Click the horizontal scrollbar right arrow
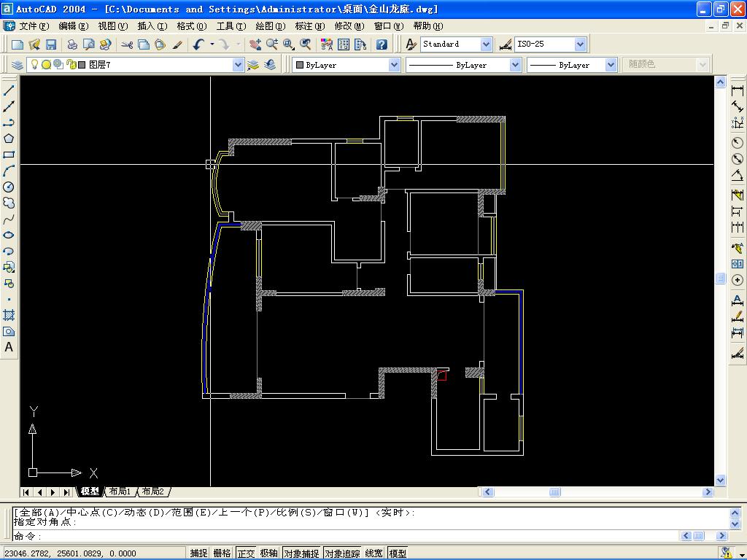Viewport: 747px width, 560px height. 708,492
